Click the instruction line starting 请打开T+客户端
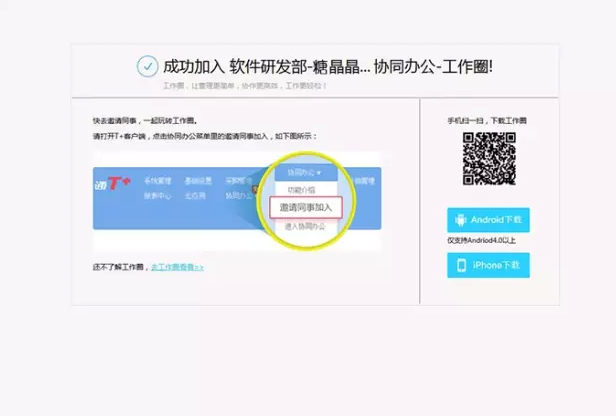 pyautogui.click(x=205, y=136)
